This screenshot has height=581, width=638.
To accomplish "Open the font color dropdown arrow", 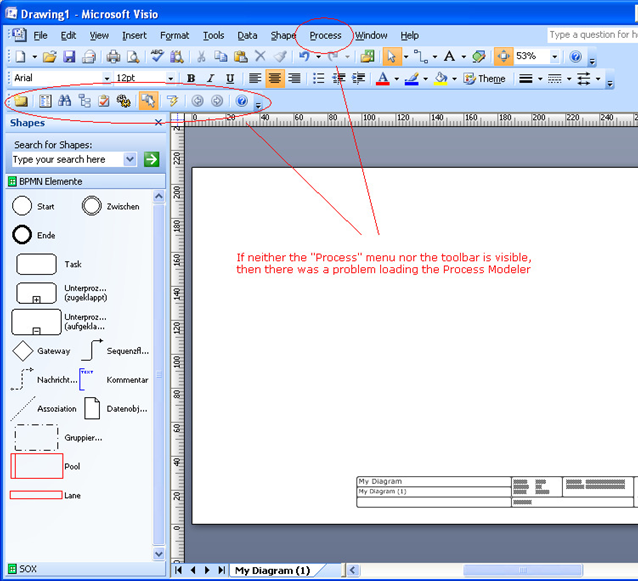I will (x=396, y=79).
